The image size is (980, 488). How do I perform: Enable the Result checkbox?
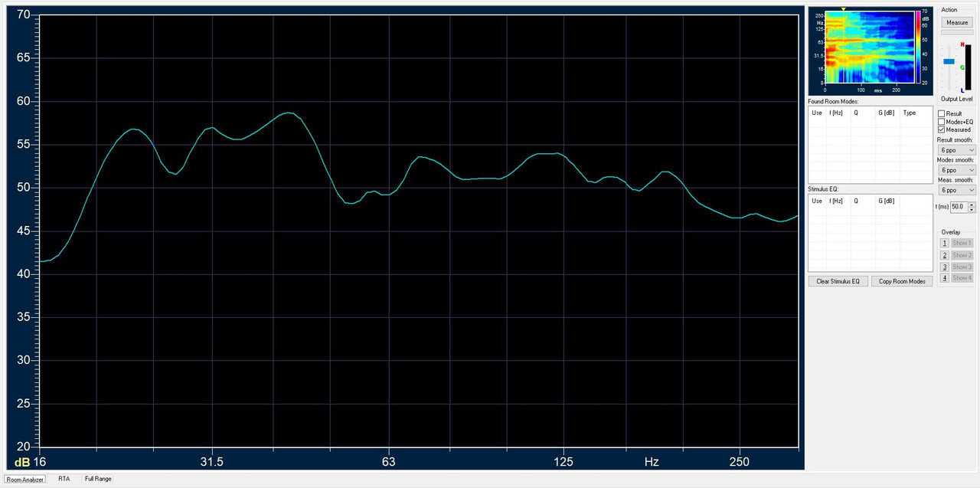(942, 113)
